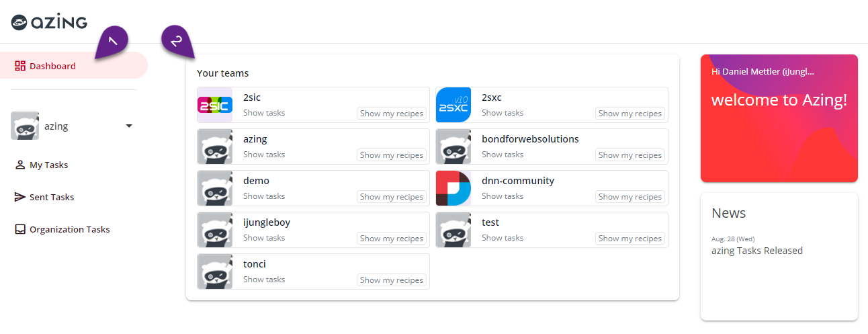Viewport: 868px width, 334px height.
Task: Open the azing Tasks Released news item
Action: pos(757,251)
